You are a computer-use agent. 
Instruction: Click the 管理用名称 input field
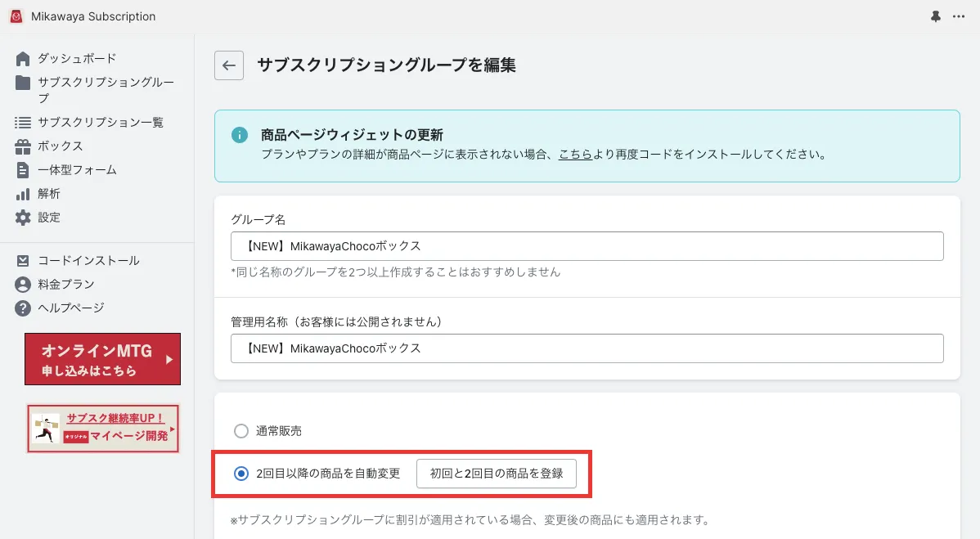coord(587,348)
